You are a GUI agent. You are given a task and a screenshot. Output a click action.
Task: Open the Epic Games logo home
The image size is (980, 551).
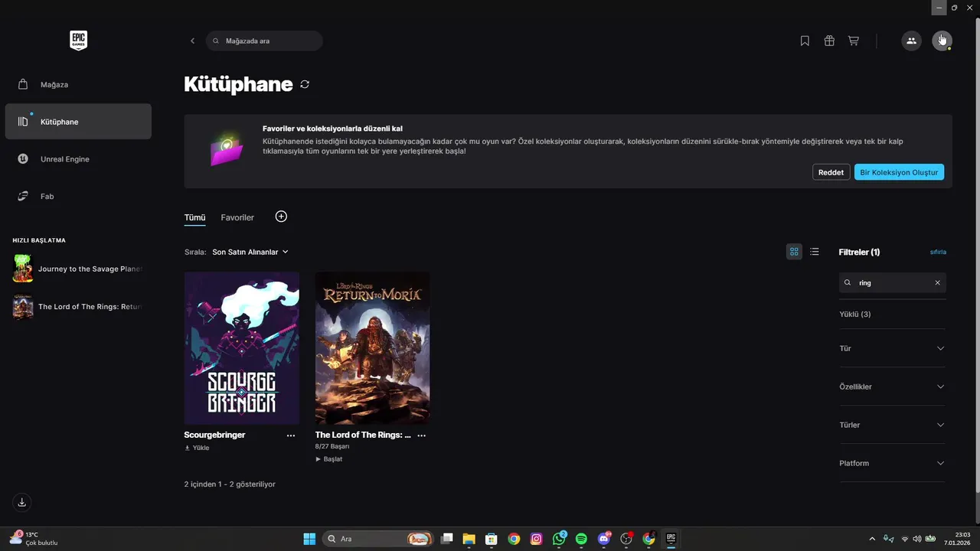78,41
